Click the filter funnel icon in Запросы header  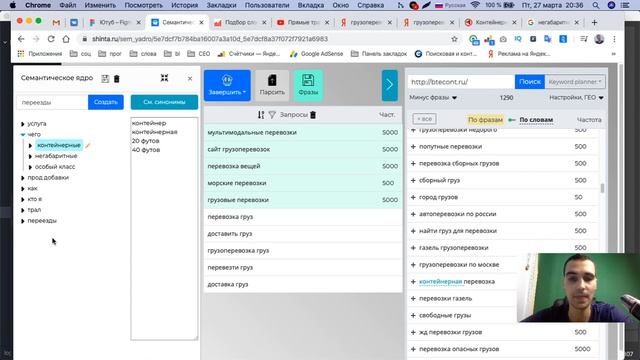point(272,115)
